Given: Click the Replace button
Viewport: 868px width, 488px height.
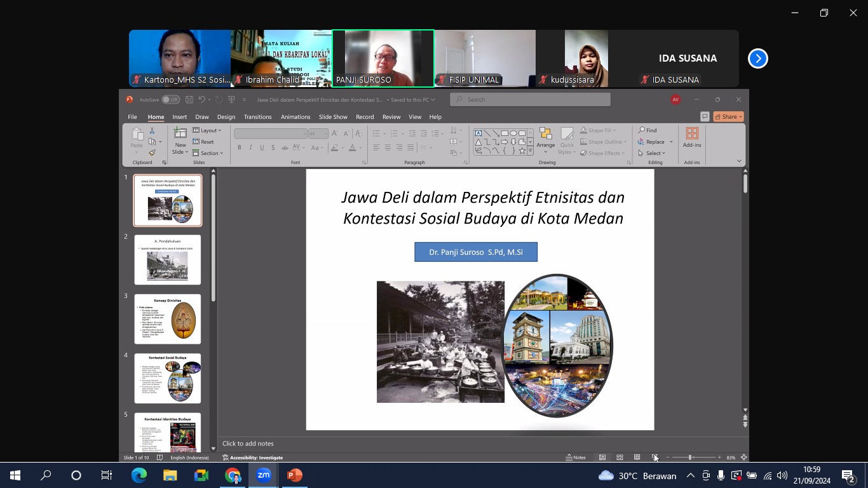Looking at the screenshot, I should pyautogui.click(x=652, y=142).
